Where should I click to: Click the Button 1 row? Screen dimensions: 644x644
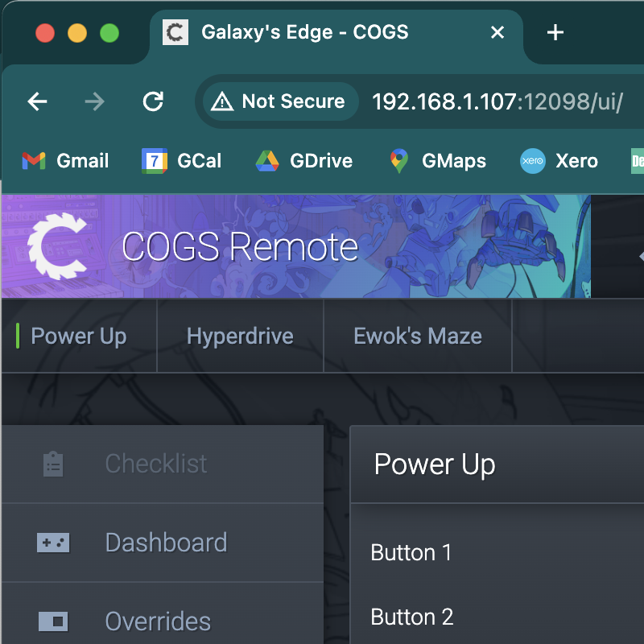(497, 552)
